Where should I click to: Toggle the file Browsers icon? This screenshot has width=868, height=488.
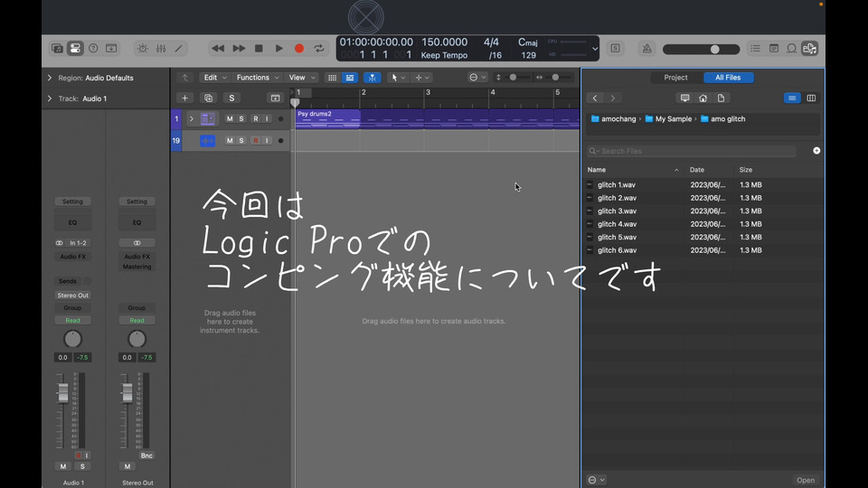(810, 49)
